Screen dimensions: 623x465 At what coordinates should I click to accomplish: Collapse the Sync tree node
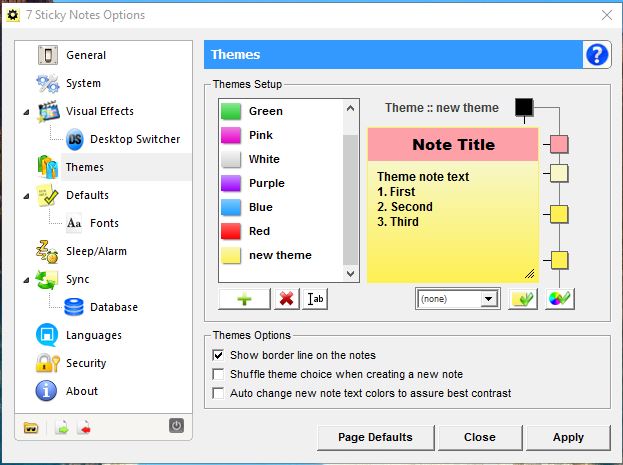pos(26,280)
